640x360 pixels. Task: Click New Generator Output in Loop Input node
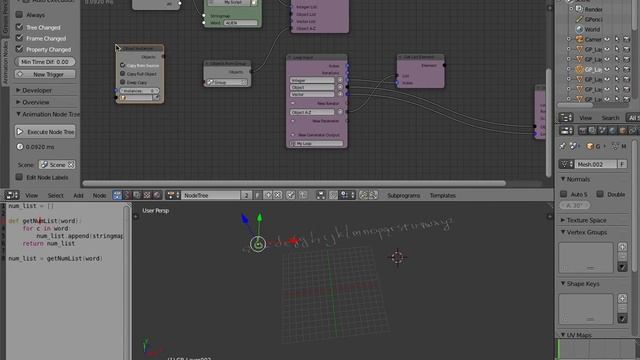pyautogui.click(x=318, y=135)
